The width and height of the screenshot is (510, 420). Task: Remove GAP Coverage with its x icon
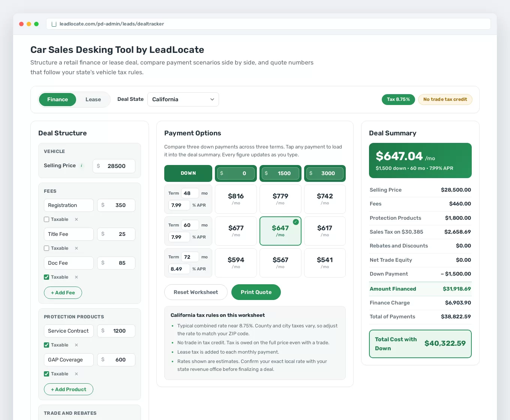(x=76, y=374)
